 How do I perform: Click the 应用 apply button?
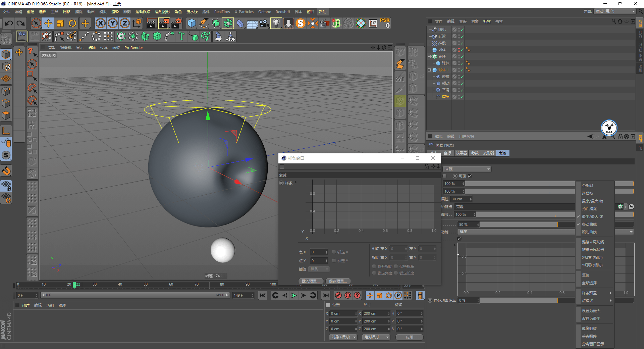point(409,337)
